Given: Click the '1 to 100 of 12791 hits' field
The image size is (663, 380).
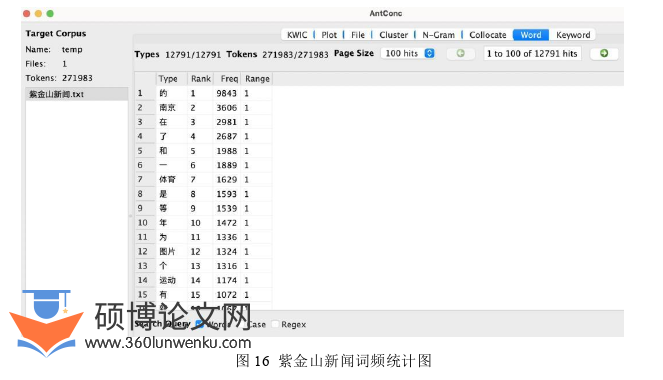Looking at the screenshot, I should point(532,54).
